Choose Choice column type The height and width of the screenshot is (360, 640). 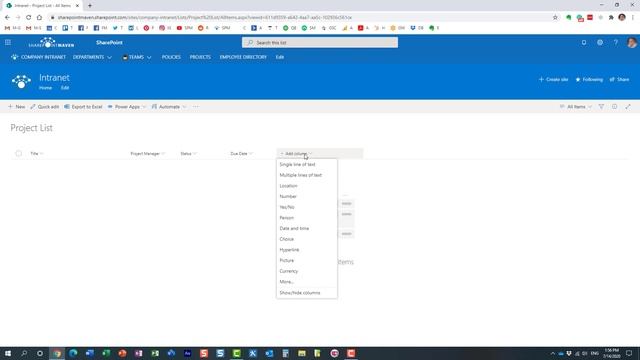307,239
